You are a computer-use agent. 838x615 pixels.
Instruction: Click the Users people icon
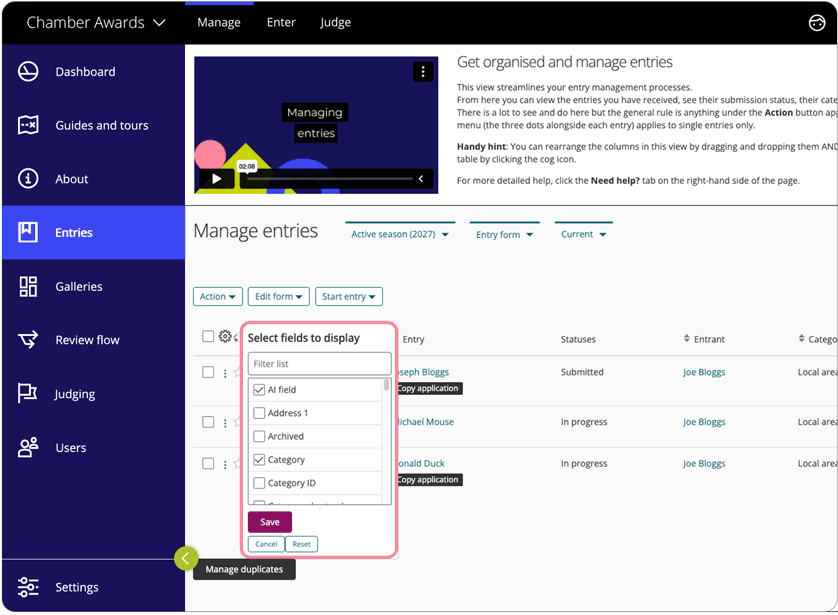(28, 447)
